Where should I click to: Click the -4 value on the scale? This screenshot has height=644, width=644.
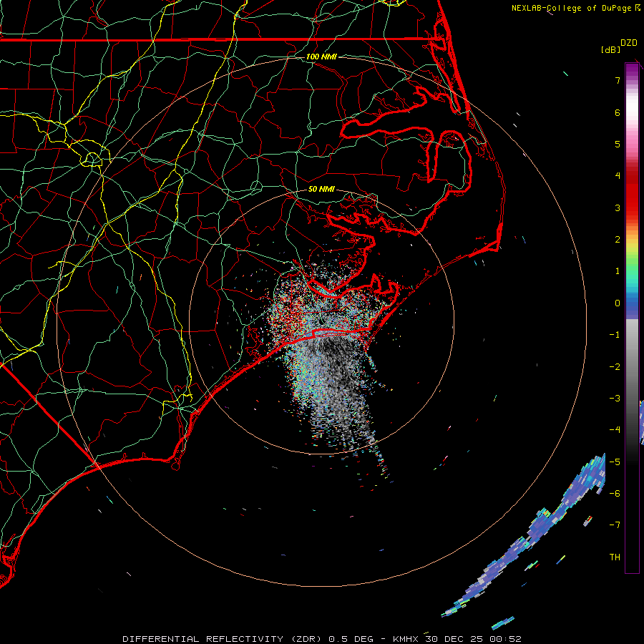click(615, 430)
